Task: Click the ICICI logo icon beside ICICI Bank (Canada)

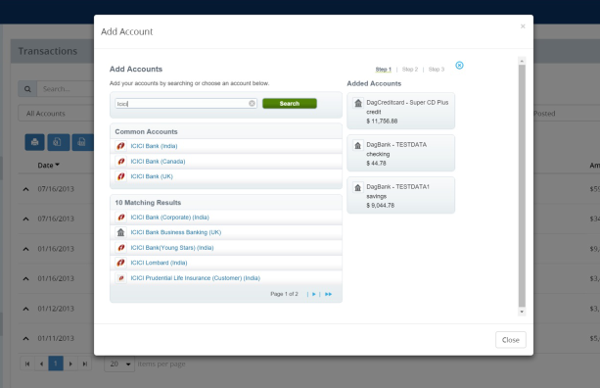Action: click(121, 161)
